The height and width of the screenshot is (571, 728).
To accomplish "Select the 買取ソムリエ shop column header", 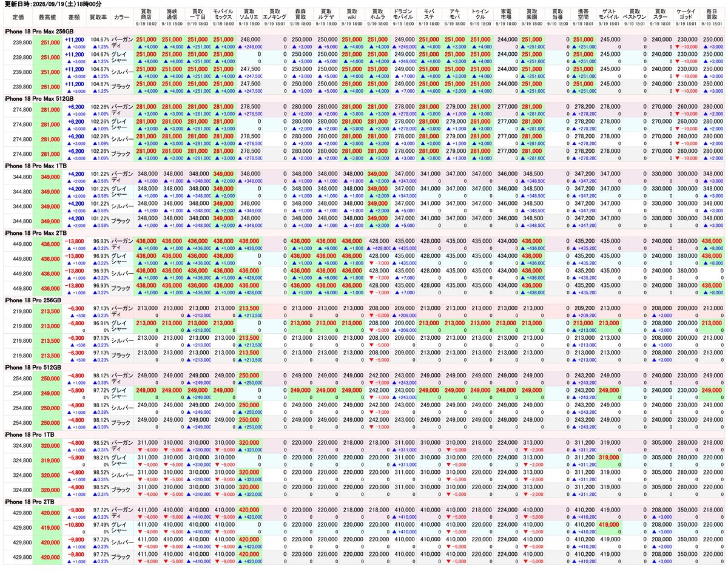I will 249,15.
